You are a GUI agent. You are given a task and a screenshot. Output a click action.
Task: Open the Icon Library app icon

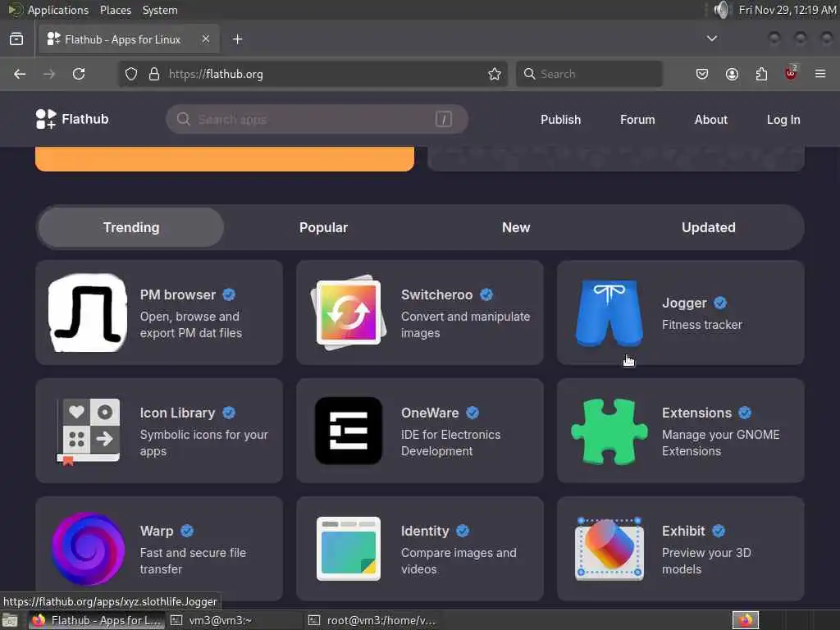[x=89, y=431]
